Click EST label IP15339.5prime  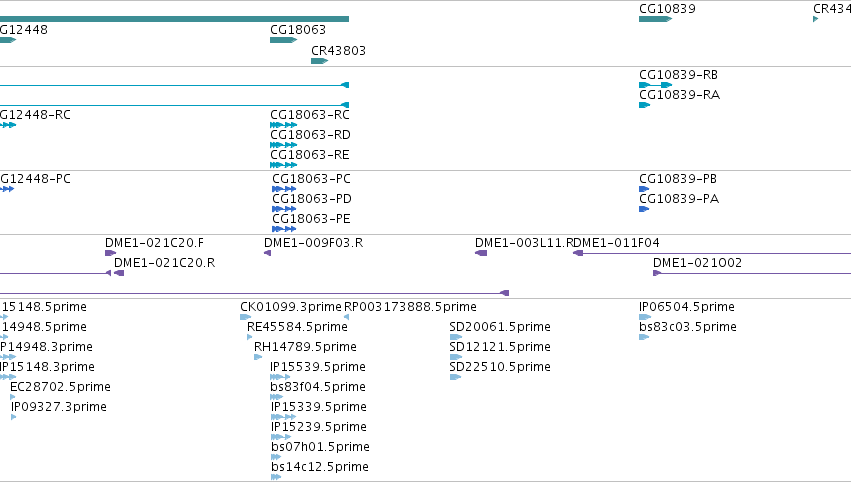[x=319, y=407]
